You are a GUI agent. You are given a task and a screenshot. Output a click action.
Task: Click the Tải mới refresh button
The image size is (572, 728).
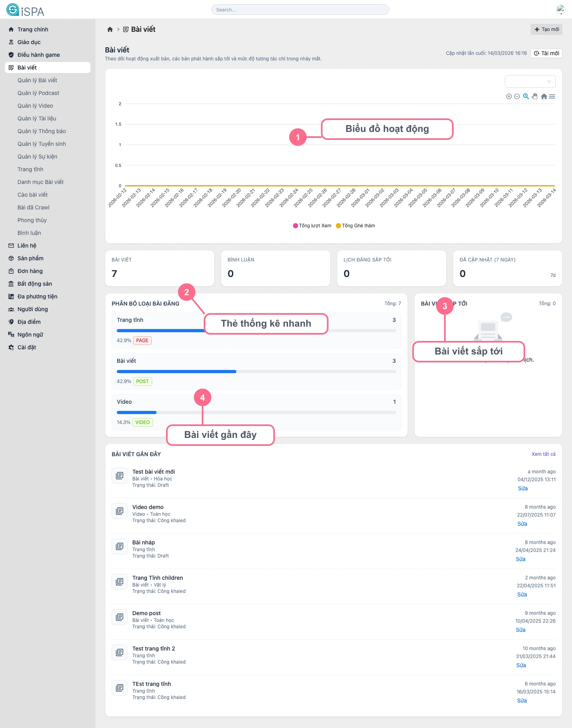click(546, 53)
